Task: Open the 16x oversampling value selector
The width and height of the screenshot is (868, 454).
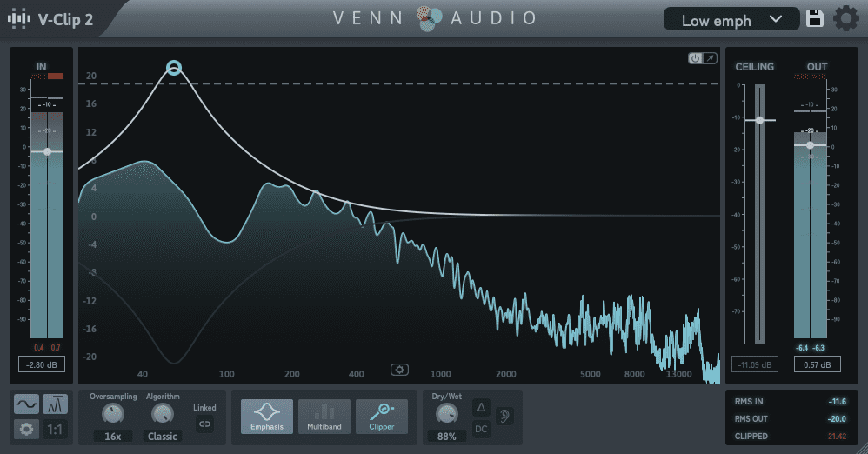Action: tap(113, 436)
